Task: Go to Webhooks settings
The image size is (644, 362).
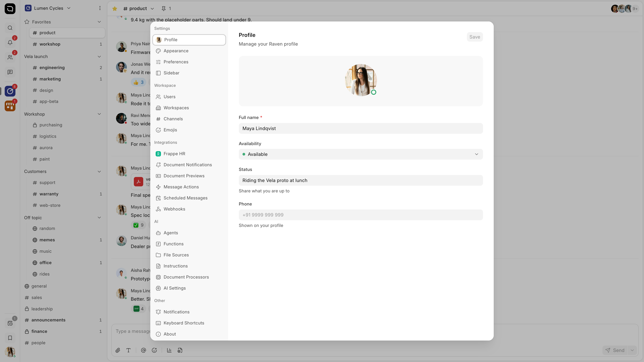Action: [x=189, y=209]
